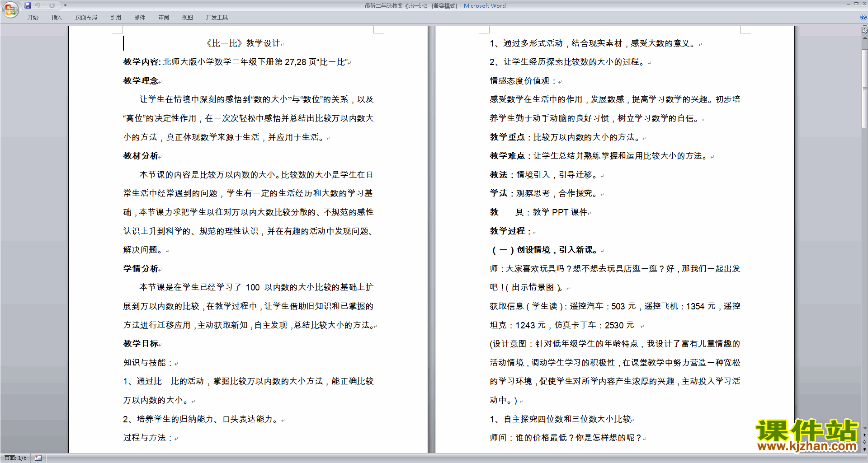Click the line 2、让学生经历探索比较数的大小的过程。
This screenshot has width=868, height=463.
(x=568, y=62)
